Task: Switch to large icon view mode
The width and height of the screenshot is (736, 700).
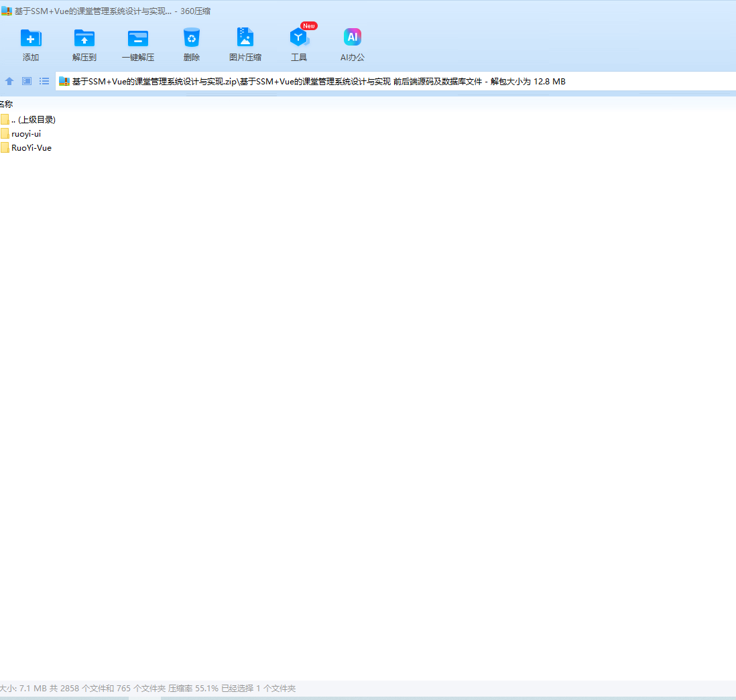Action: [x=27, y=81]
